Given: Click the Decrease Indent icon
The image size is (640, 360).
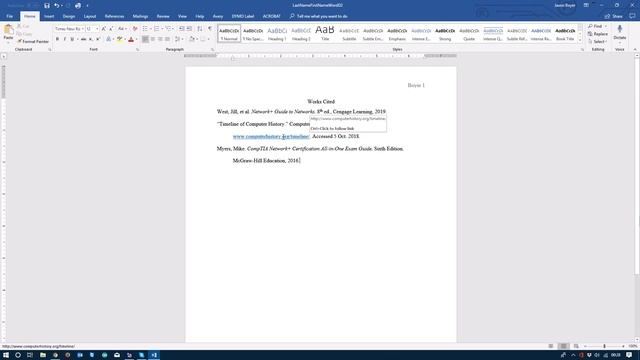Looking at the screenshot, I should point(182,29).
